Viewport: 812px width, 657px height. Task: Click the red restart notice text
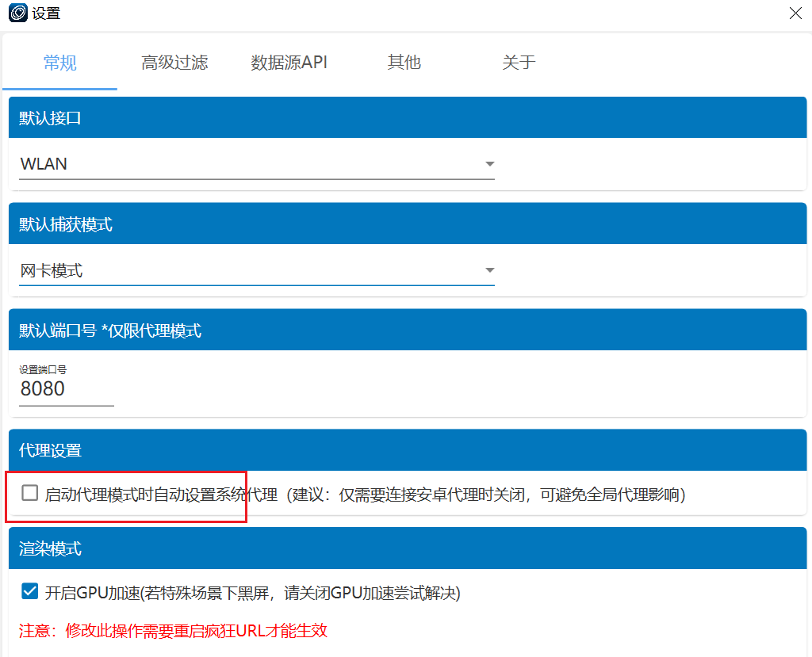tap(174, 631)
